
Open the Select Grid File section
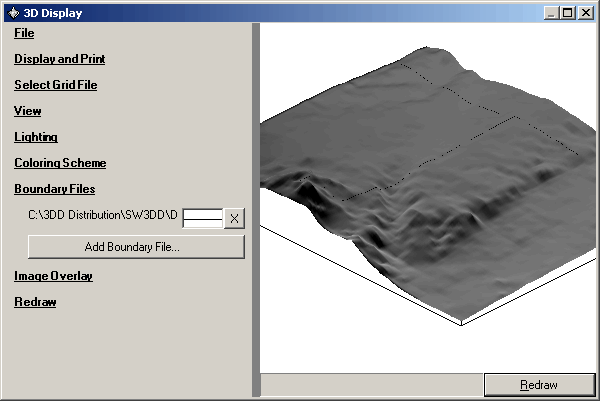(x=56, y=85)
